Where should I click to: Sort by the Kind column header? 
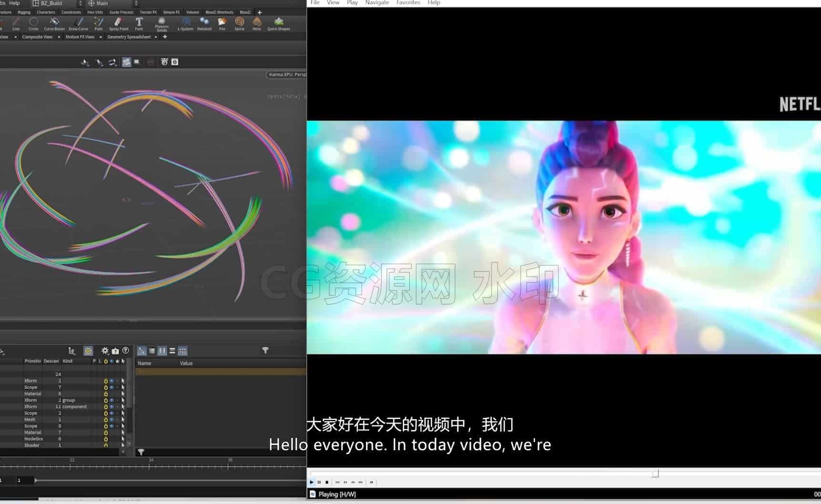tap(68, 361)
